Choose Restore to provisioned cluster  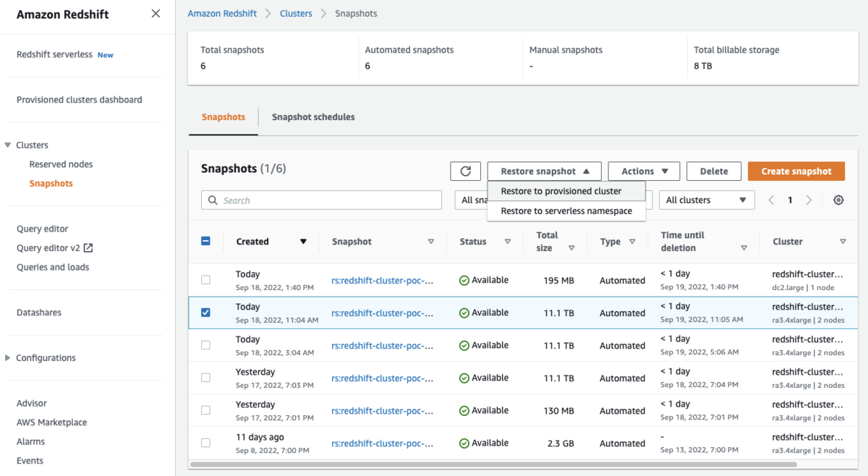[x=566, y=191]
